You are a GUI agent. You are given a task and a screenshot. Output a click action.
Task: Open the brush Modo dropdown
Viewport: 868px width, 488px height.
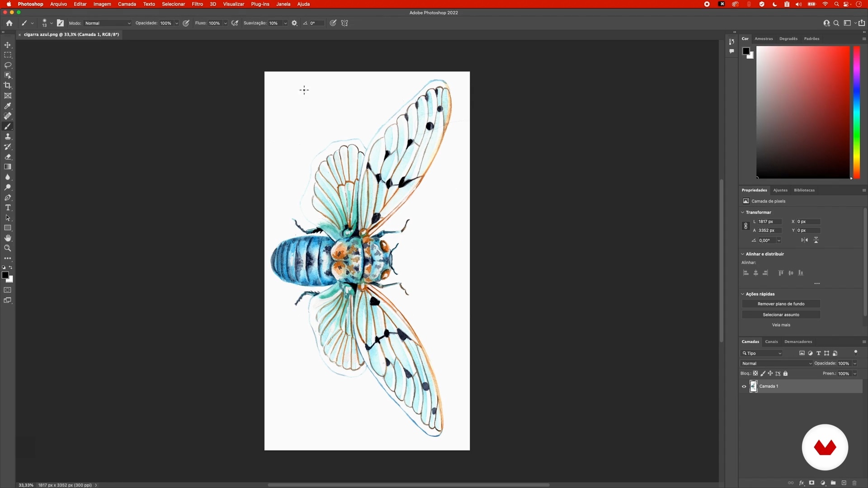pos(108,23)
